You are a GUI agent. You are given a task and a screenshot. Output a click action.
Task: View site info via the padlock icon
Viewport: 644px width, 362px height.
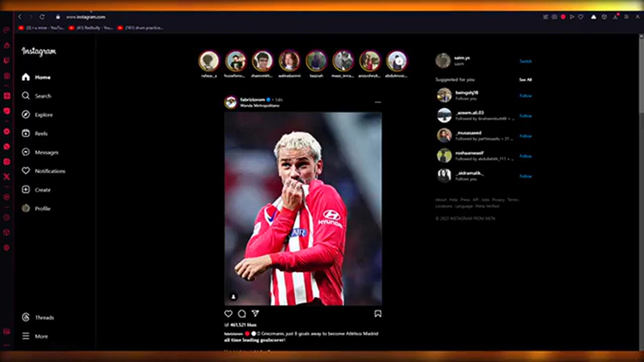click(58, 17)
